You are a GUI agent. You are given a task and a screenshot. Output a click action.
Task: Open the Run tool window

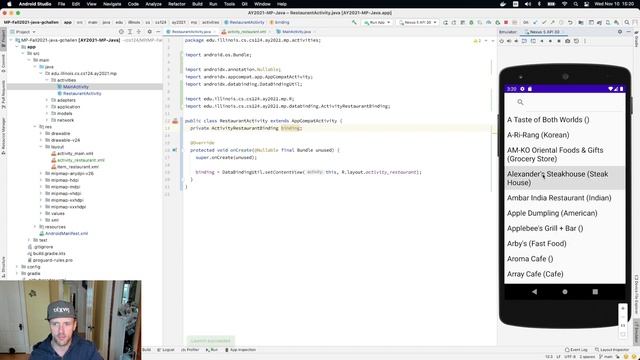(212, 350)
